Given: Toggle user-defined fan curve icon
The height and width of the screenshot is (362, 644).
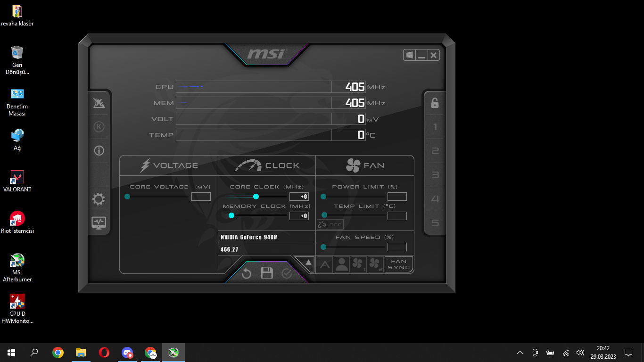Looking at the screenshot, I should point(342,264).
